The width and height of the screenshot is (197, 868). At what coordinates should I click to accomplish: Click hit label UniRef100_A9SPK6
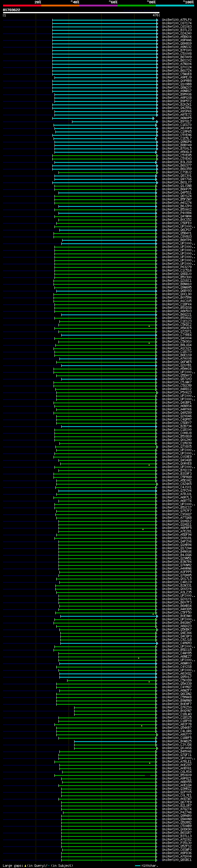(x=176, y=111)
